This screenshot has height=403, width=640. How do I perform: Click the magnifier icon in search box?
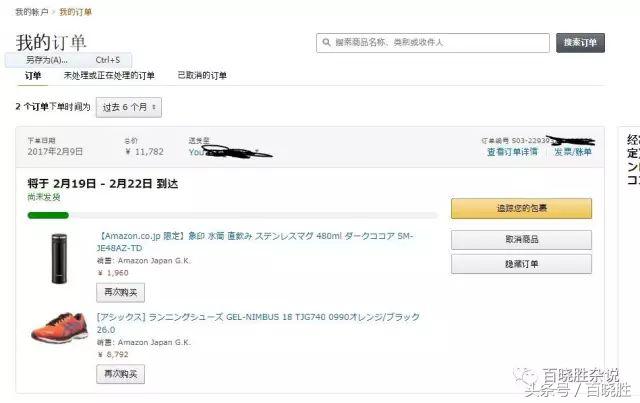click(326, 43)
